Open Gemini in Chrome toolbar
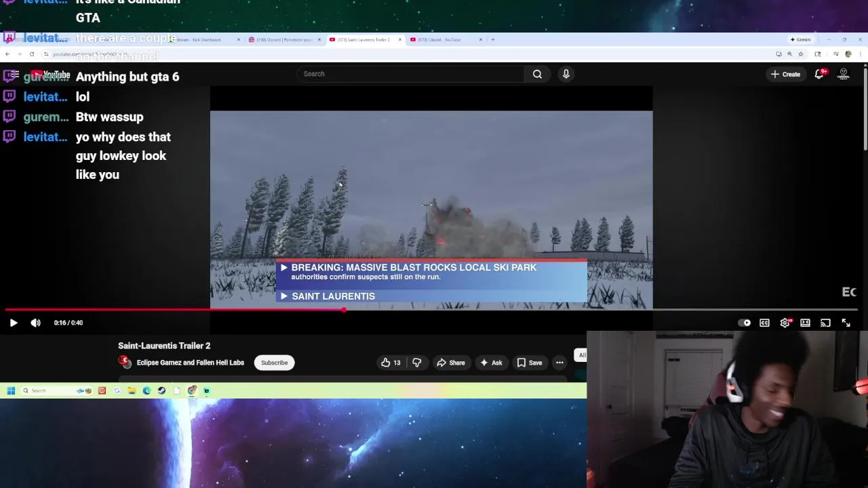 click(800, 39)
